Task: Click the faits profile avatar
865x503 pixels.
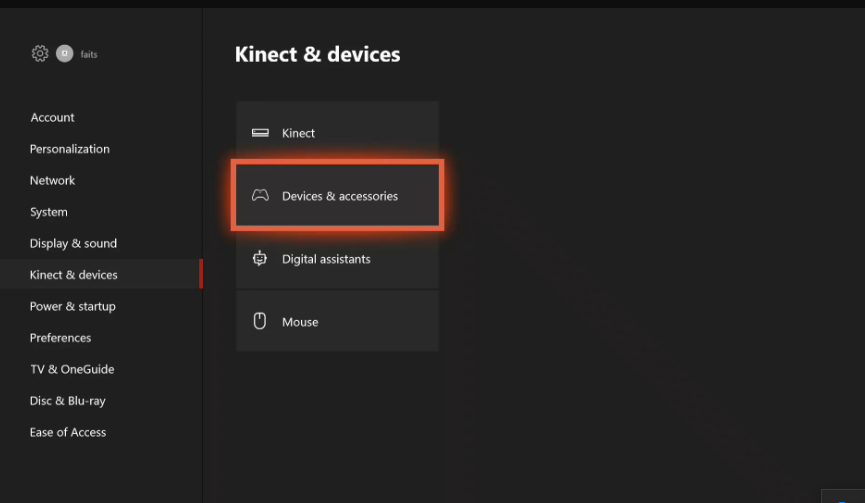Action: [x=65, y=53]
